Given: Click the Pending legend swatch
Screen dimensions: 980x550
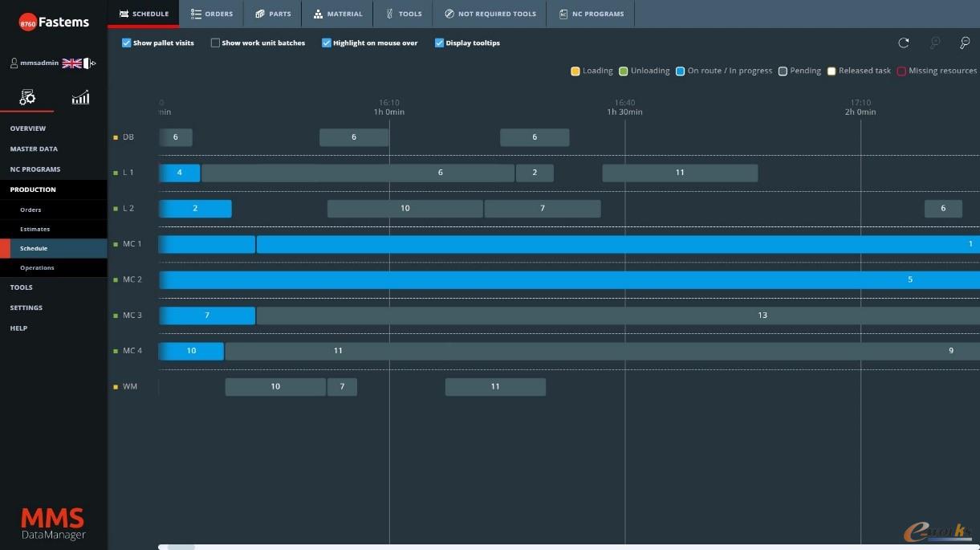Looking at the screenshot, I should pyautogui.click(x=783, y=71).
